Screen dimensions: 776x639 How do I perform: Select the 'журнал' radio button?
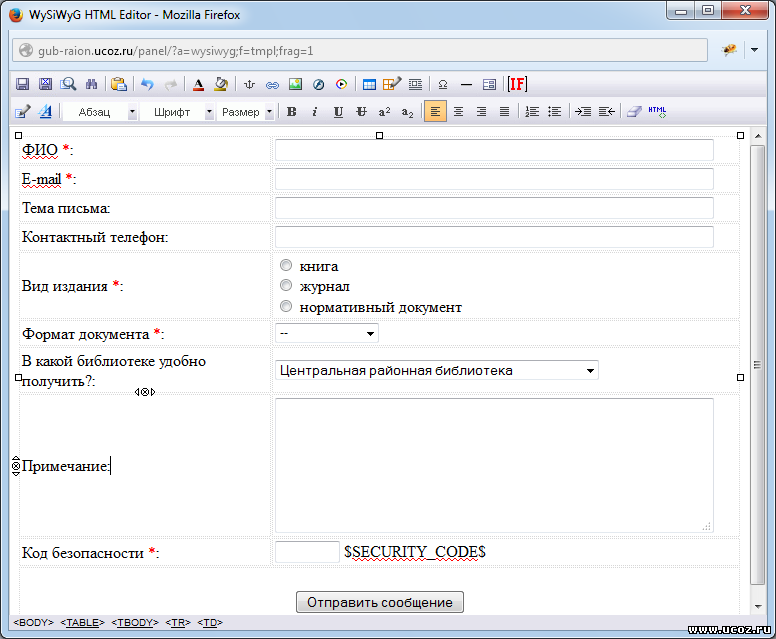(286, 286)
